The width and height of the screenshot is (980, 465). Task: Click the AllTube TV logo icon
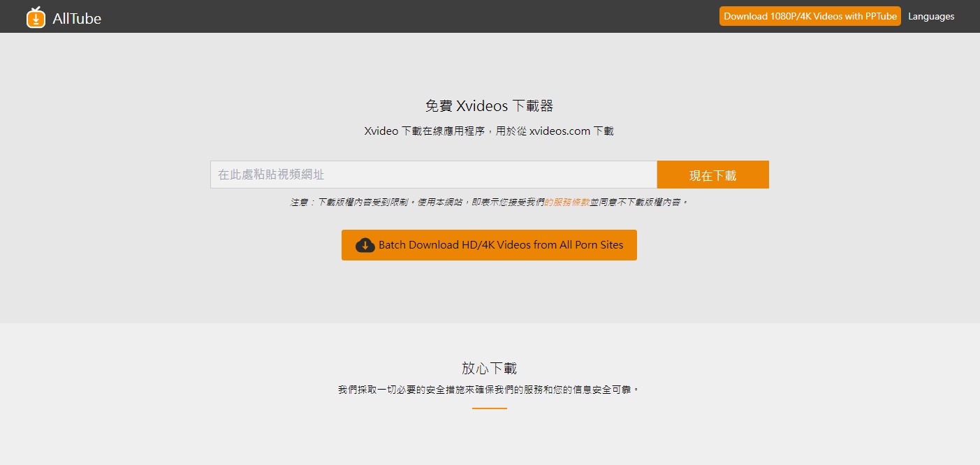(x=36, y=17)
